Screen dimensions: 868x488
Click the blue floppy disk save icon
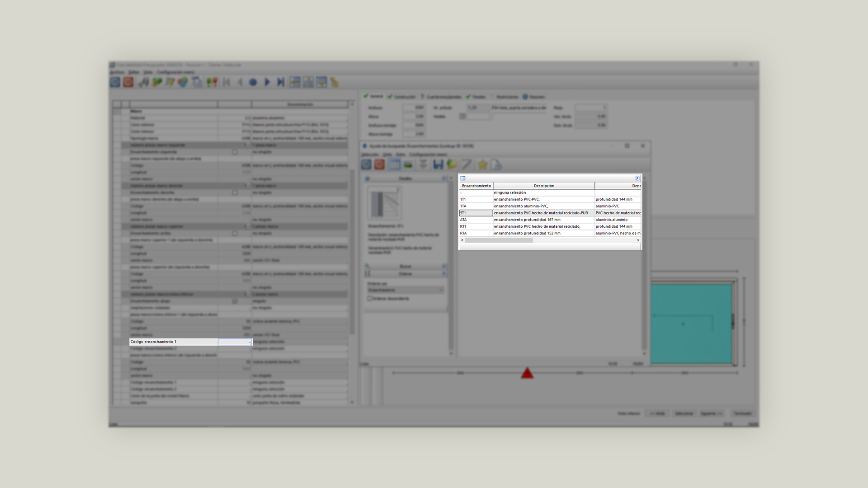(438, 165)
